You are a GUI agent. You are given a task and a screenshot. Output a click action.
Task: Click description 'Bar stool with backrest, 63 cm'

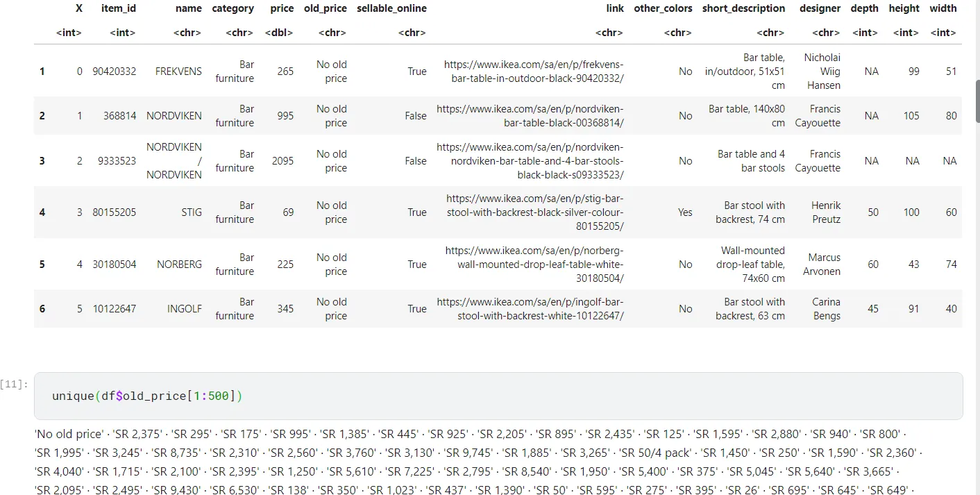click(750, 309)
